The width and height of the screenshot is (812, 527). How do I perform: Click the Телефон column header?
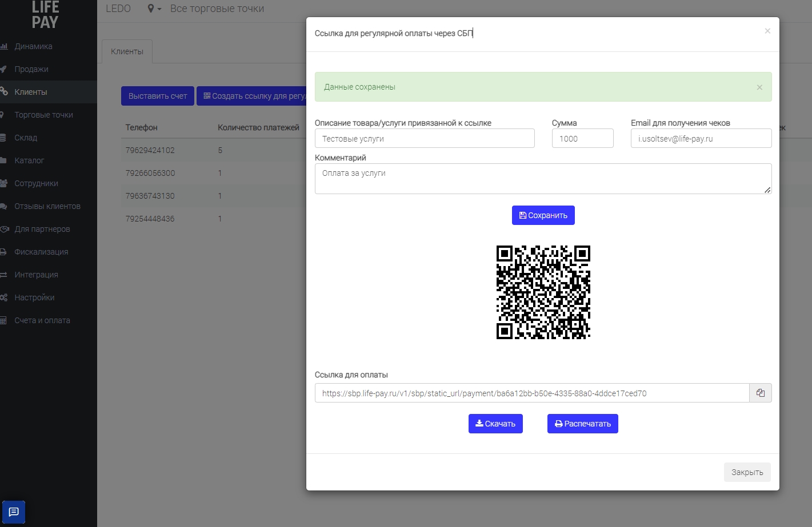coord(142,127)
